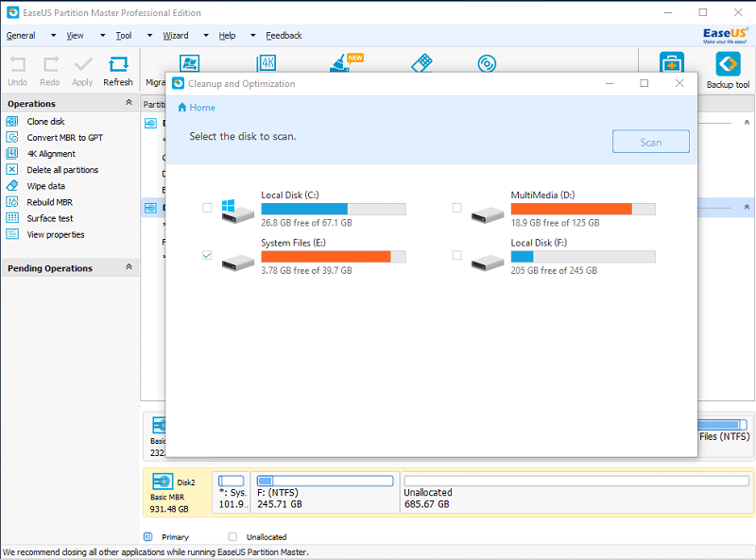This screenshot has height=559, width=756.
Task: Open the Data recovery toolbox icon
Action: point(672,63)
